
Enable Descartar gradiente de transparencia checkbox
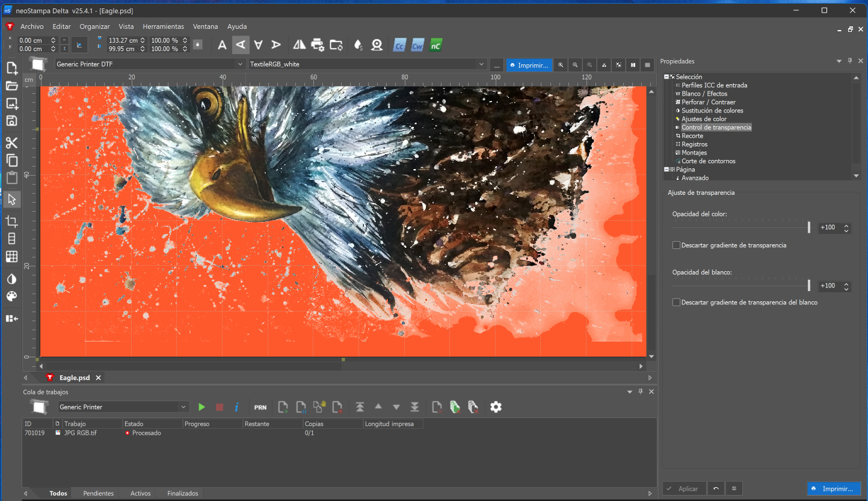click(677, 245)
